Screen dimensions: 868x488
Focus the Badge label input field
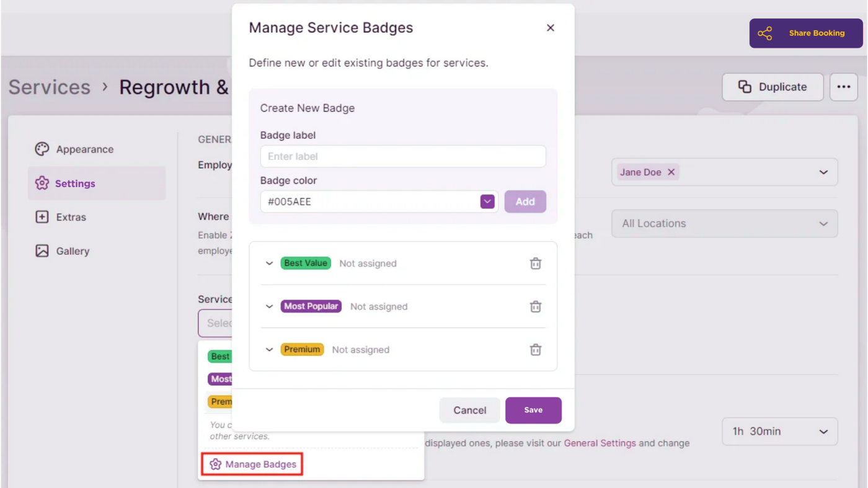point(403,156)
